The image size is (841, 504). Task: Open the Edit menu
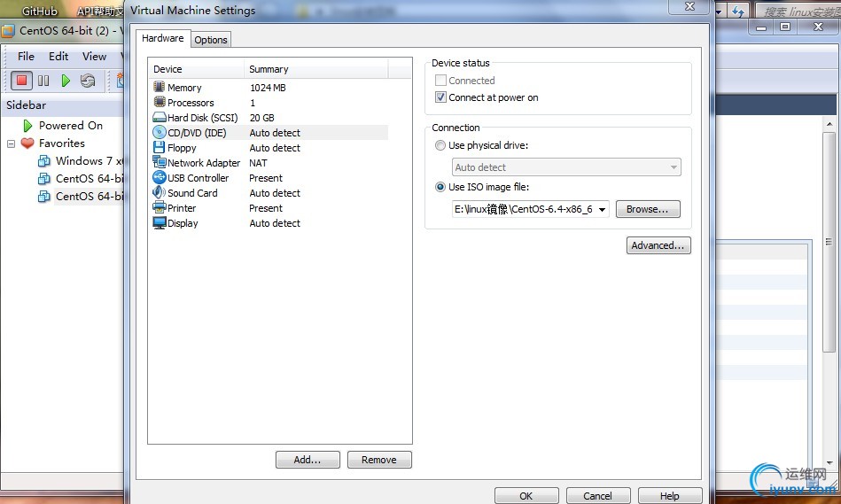[x=58, y=57]
